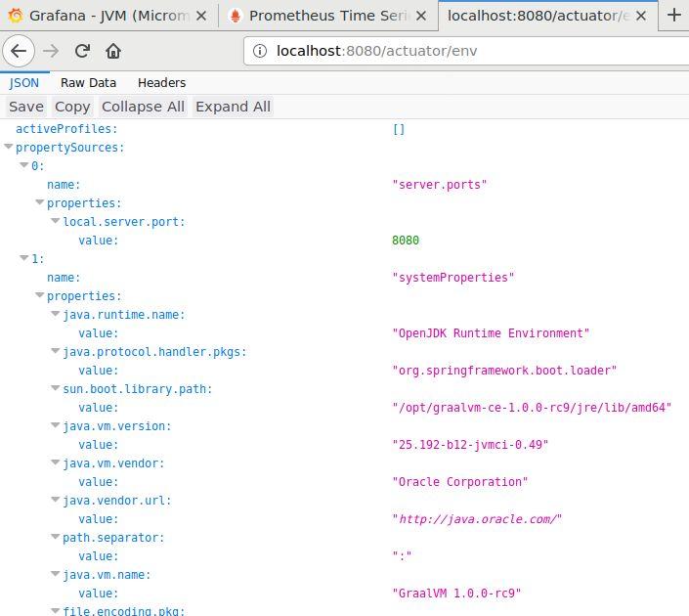Collapse the local.server.port node

click(x=56, y=221)
